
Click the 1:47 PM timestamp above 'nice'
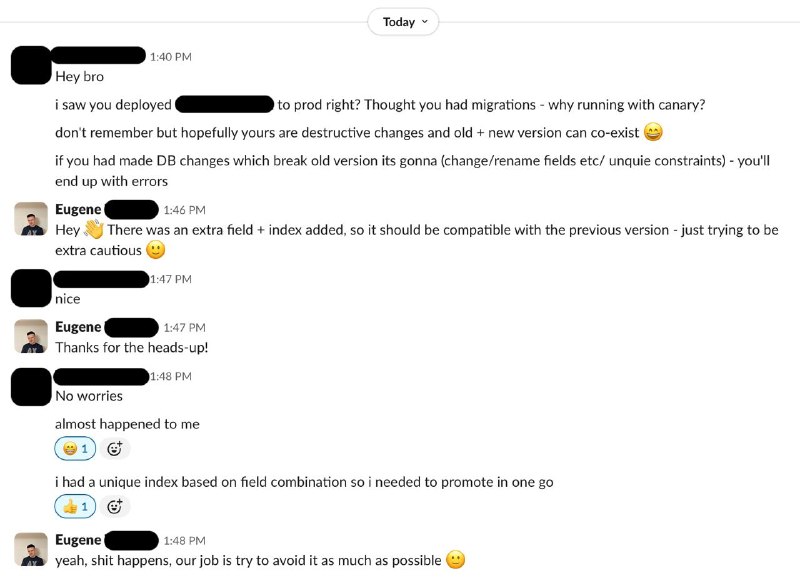click(171, 279)
